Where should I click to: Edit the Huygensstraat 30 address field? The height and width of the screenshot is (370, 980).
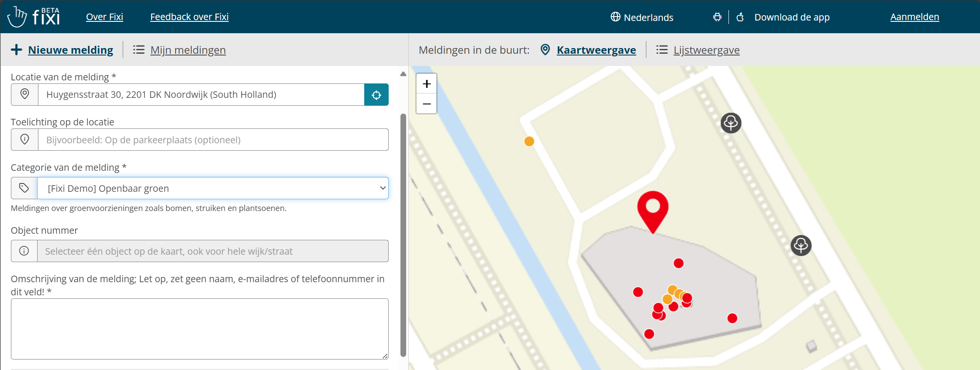201,94
